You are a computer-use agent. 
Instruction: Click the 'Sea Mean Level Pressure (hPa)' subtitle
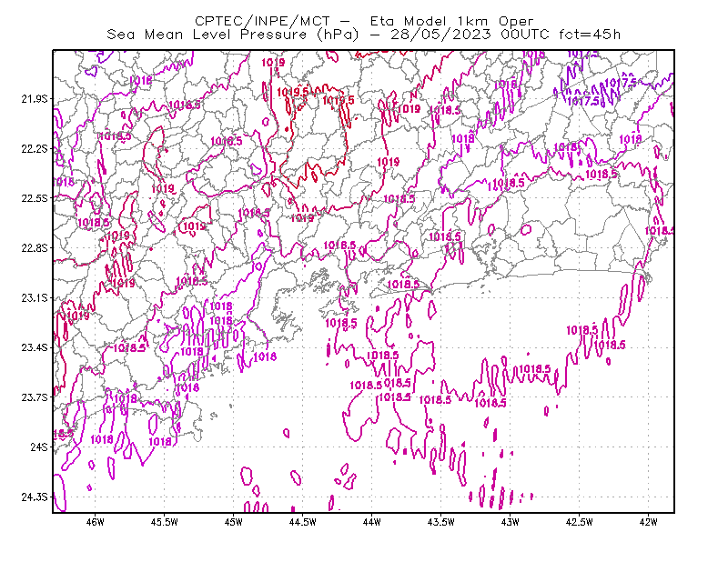coord(233,35)
